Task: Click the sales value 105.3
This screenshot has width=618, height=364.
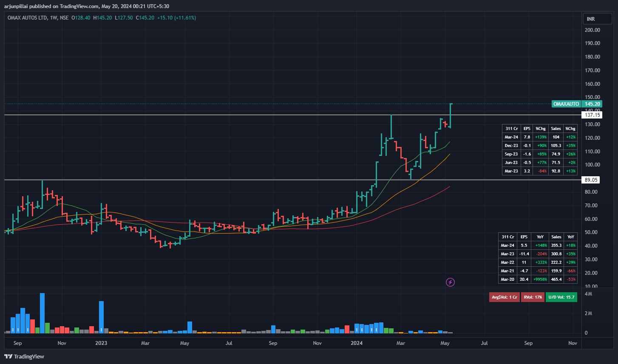Action: tap(556, 146)
